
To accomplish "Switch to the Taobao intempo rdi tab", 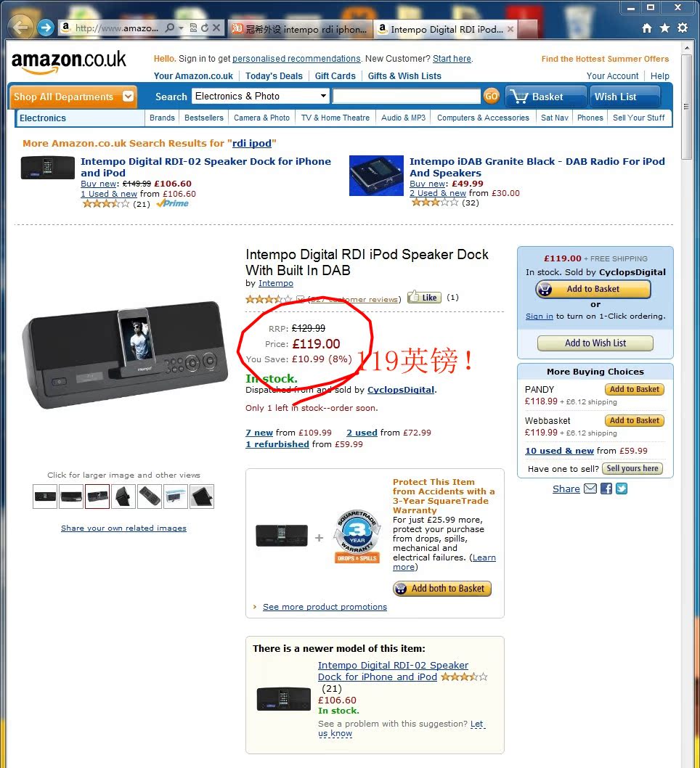I will pyautogui.click(x=300, y=29).
